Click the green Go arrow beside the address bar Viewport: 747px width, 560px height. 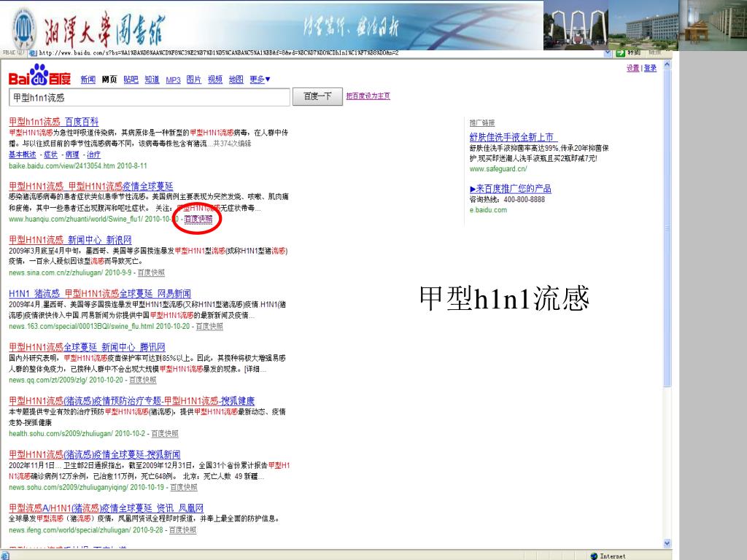pos(620,52)
